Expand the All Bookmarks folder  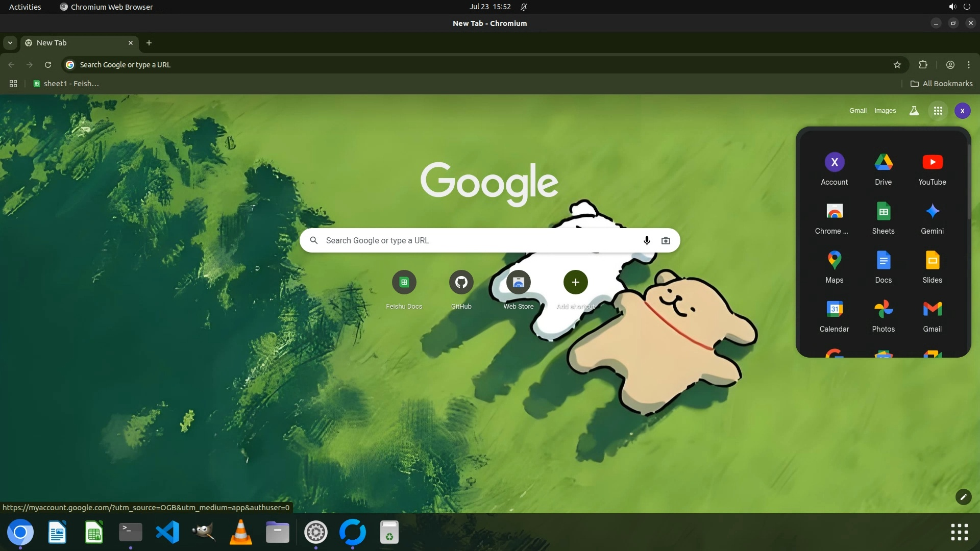point(942,84)
